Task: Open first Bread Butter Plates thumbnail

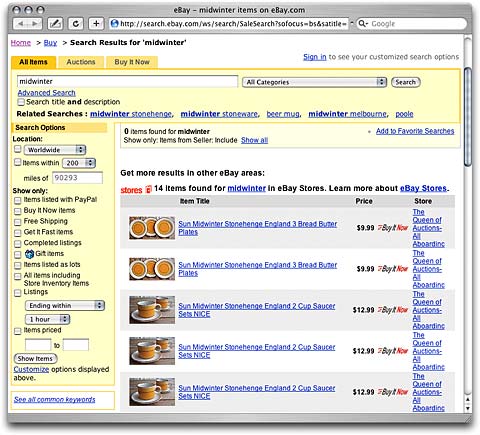Action: [x=152, y=228]
